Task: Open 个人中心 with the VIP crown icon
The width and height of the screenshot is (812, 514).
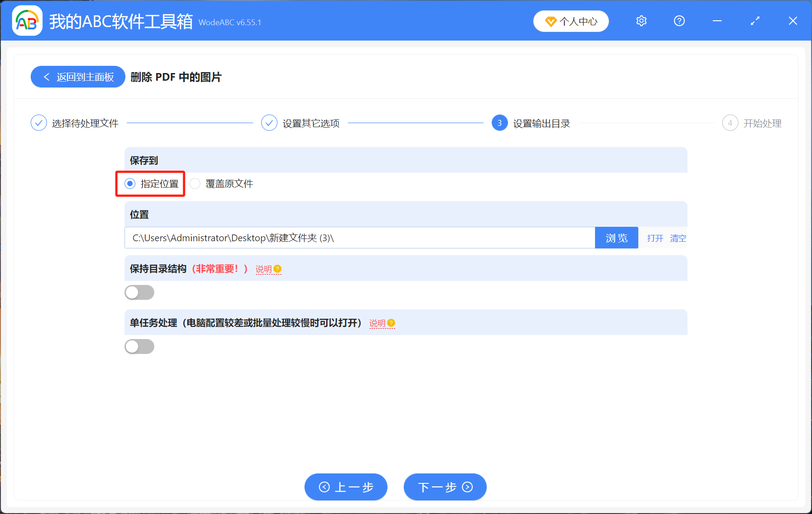Action: pyautogui.click(x=571, y=21)
